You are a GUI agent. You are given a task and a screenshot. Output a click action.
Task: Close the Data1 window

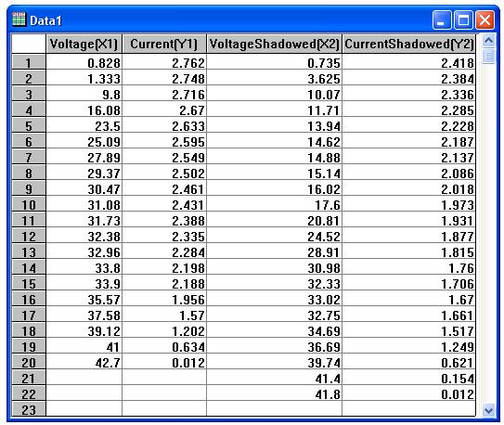(485, 19)
